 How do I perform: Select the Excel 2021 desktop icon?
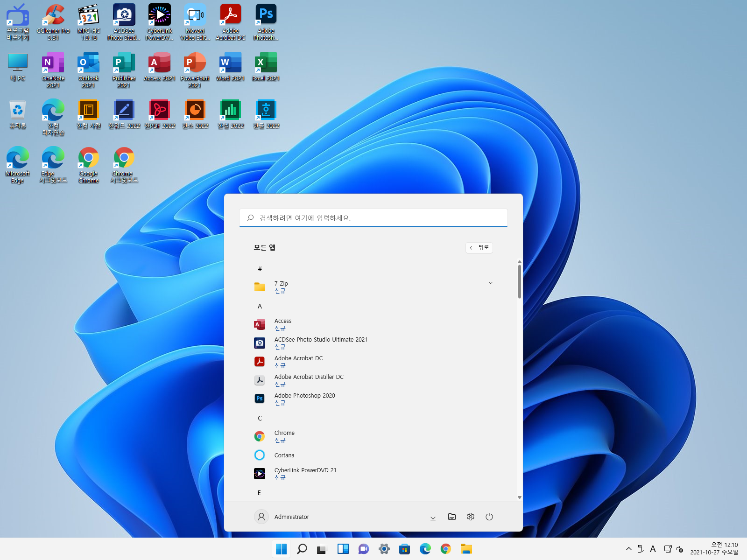click(x=266, y=67)
